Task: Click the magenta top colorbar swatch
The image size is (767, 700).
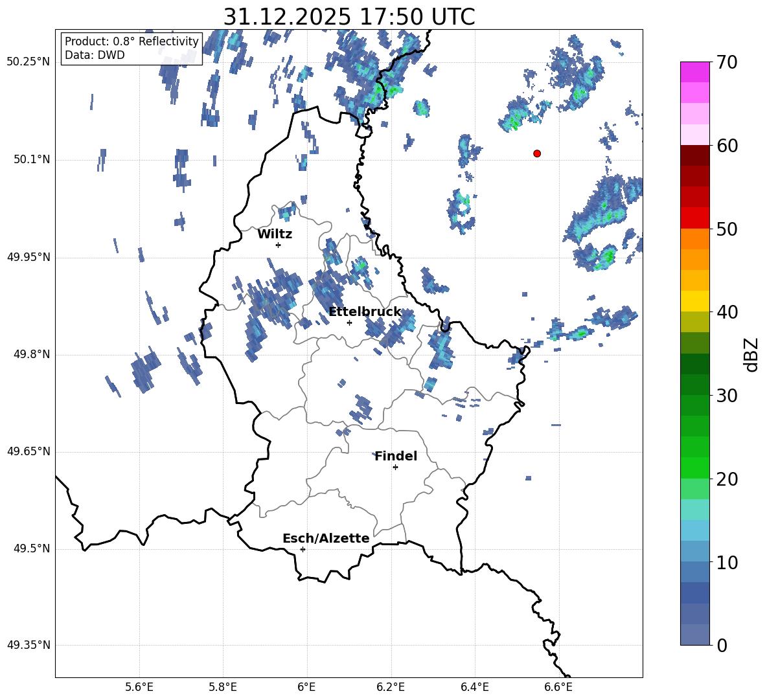Action: tap(695, 72)
